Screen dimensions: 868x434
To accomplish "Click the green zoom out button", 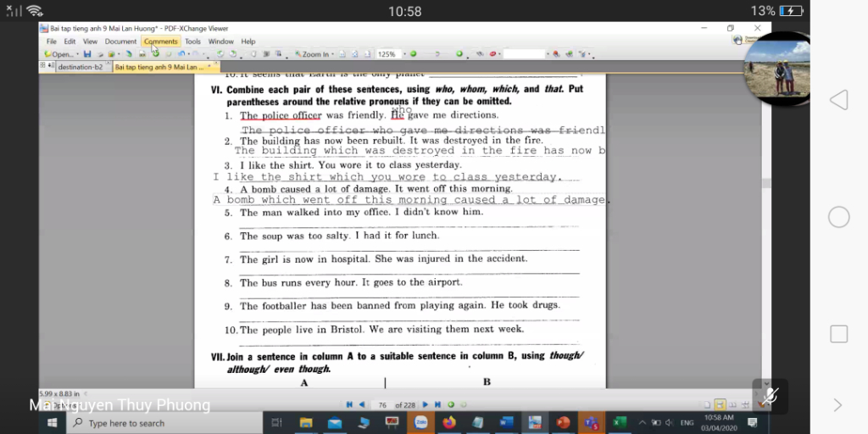I will click(413, 54).
